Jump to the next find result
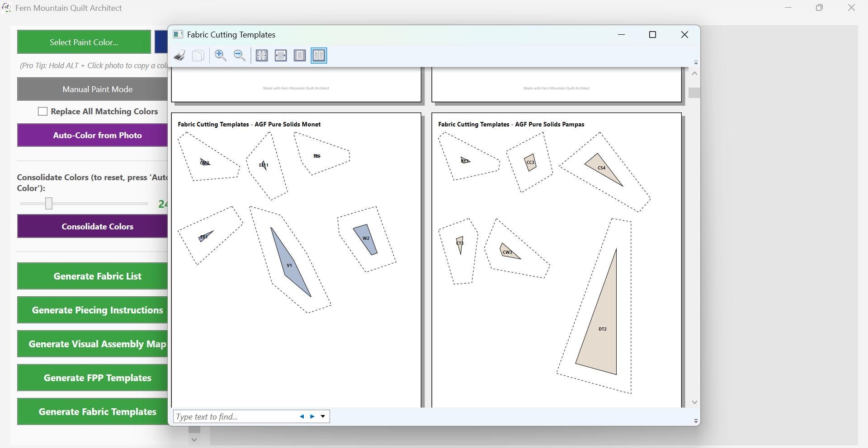The width and height of the screenshot is (868, 448). (x=312, y=416)
